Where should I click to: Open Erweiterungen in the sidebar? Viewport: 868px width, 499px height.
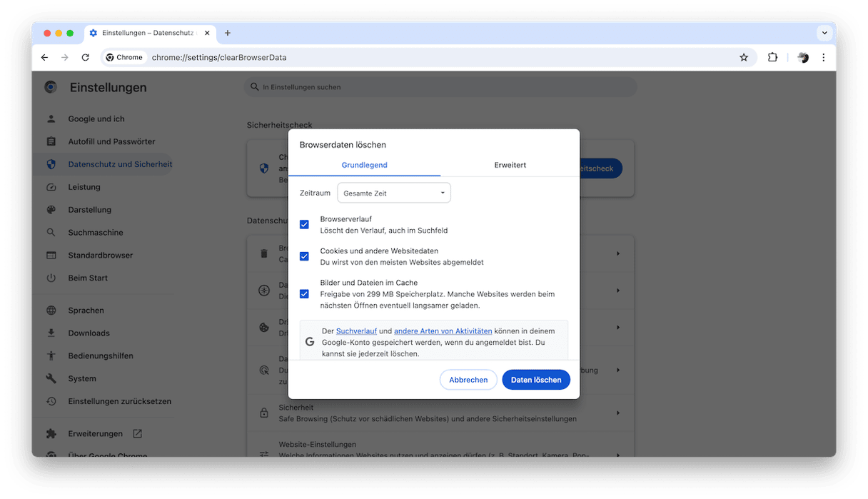[x=95, y=434]
